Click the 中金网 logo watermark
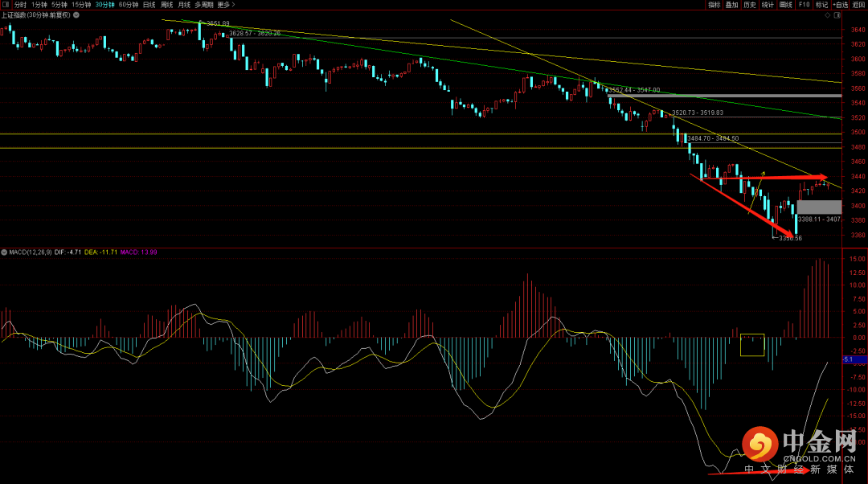The image size is (868, 484). pyautogui.click(x=785, y=451)
